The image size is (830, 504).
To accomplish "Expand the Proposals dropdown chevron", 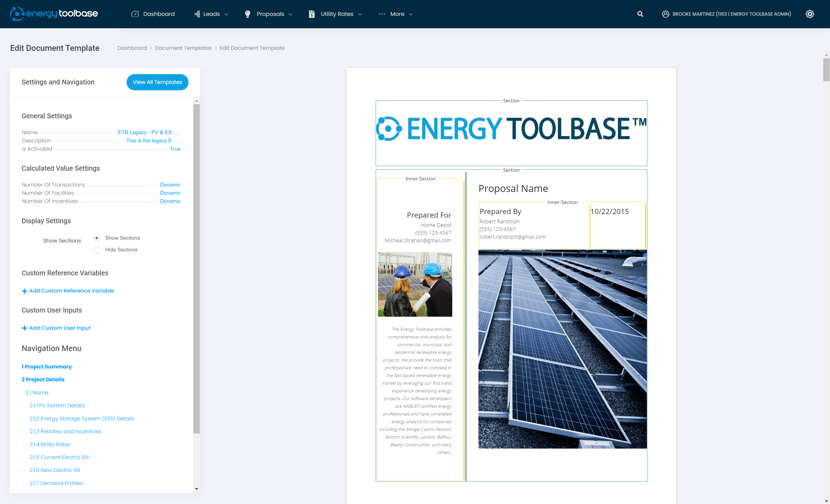I will click(291, 14).
